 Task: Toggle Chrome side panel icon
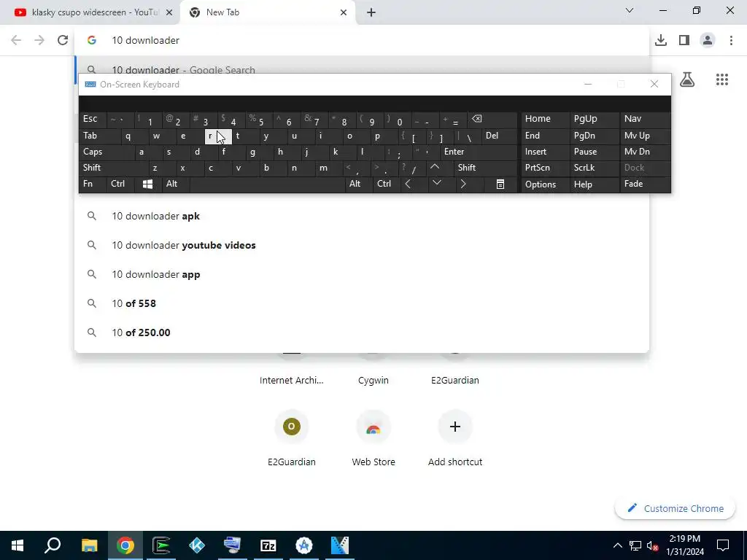(x=684, y=40)
